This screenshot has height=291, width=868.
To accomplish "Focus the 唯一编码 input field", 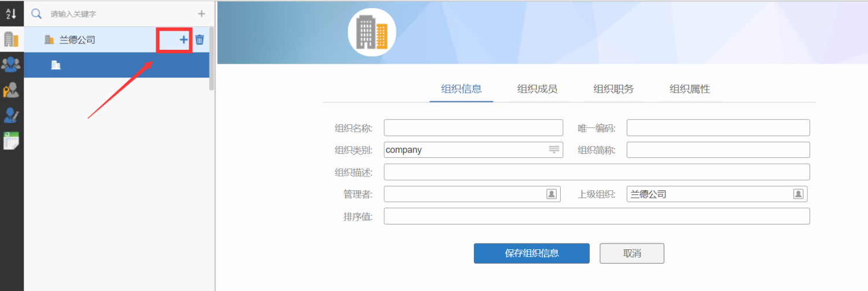I will [x=718, y=128].
